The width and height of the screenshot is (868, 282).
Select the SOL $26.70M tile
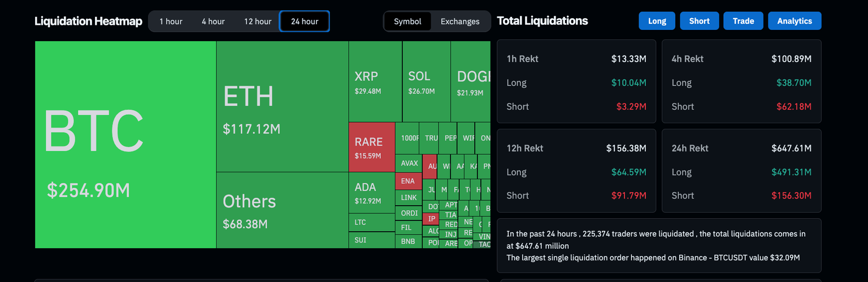point(427,81)
